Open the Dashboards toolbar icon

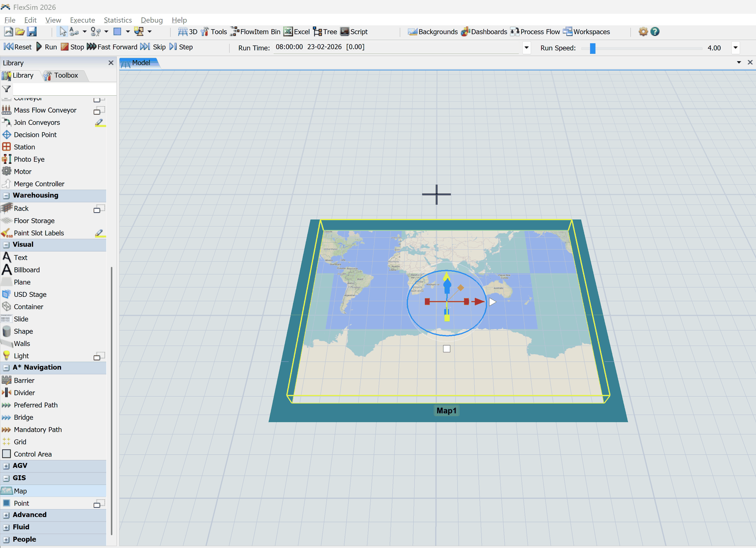465,31
